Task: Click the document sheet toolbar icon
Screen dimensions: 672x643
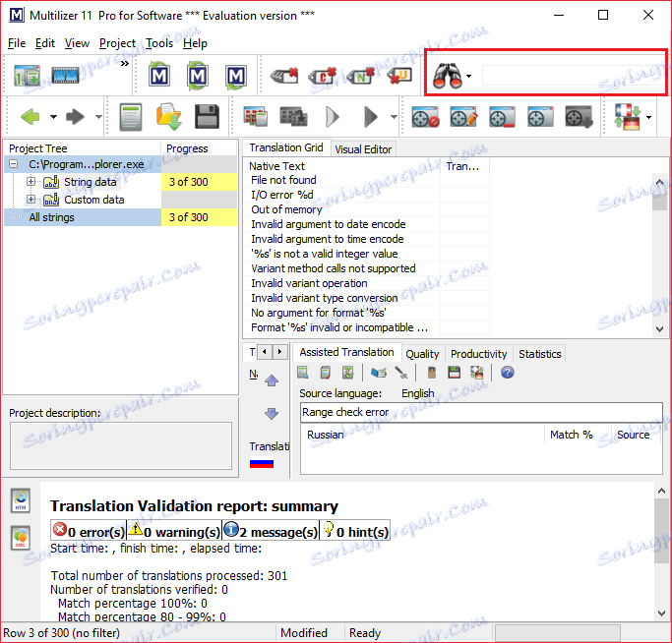Action: [131, 117]
